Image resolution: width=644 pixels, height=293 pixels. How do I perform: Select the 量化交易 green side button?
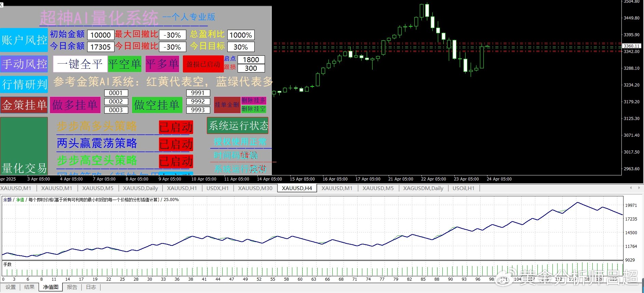click(x=24, y=146)
